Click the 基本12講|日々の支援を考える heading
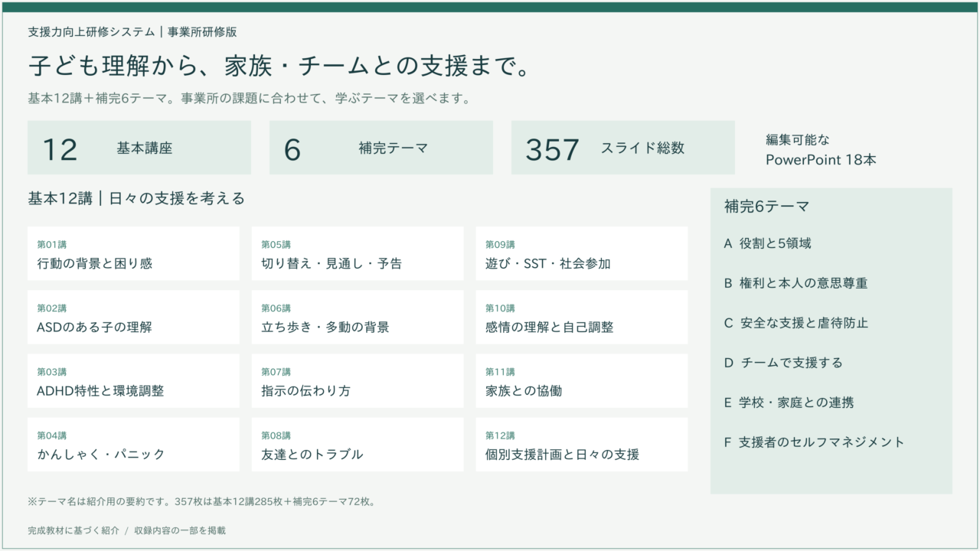This screenshot has height=551, width=980. click(x=136, y=199)
